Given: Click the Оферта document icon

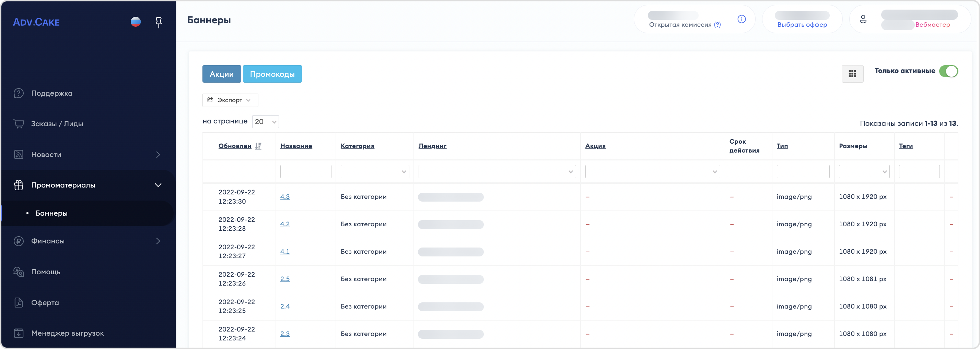Looking at the screenshot, I should click(19, 303).
